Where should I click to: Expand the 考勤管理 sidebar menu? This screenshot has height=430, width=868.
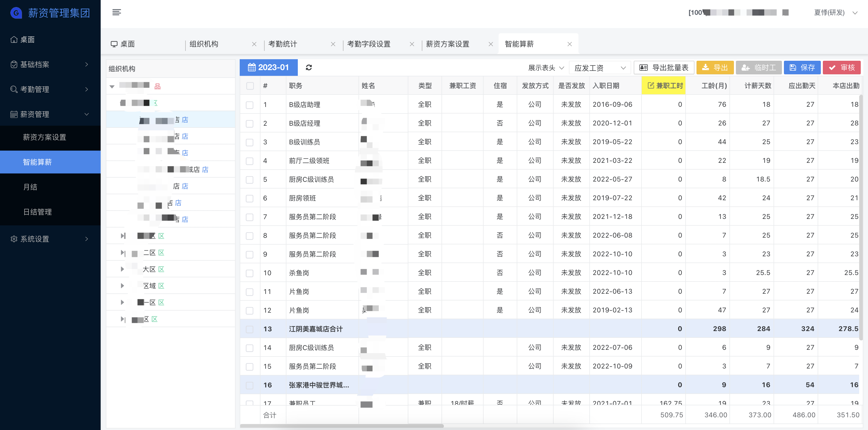click(x=50, y=89)
